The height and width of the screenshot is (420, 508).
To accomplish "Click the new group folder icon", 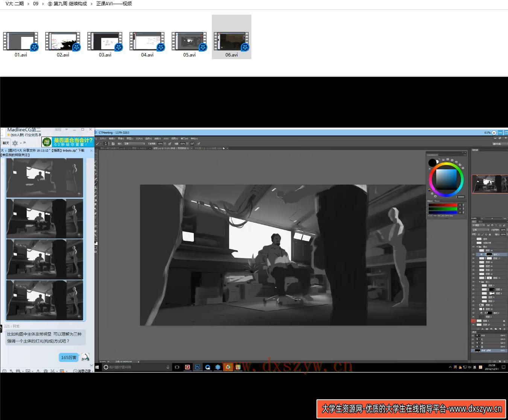I will pos(496,329).
